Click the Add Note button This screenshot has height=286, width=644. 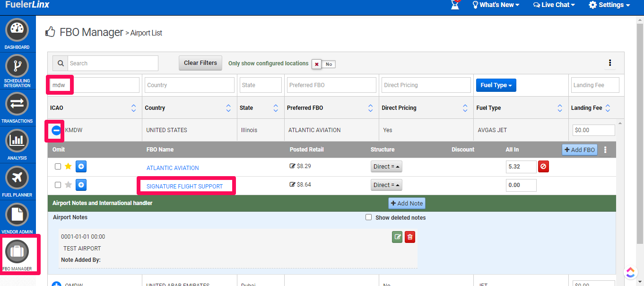point(407,203)
